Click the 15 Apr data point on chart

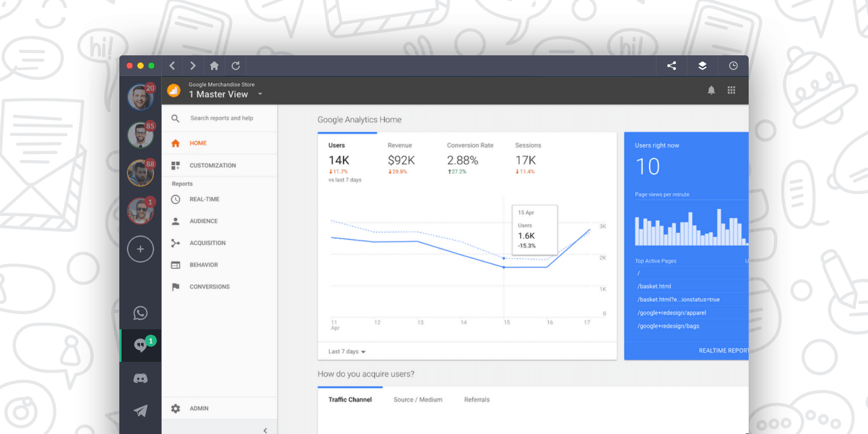pos(504,267)
